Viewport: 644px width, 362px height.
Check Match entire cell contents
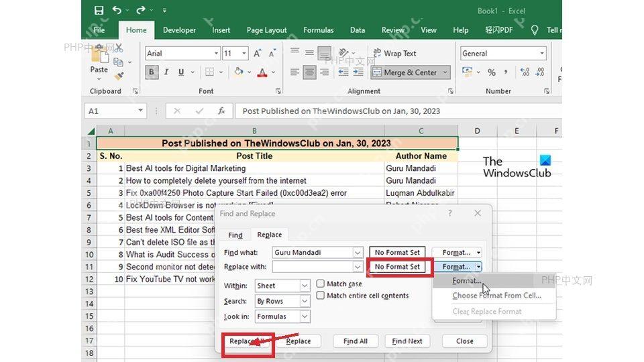coord(321,295)
